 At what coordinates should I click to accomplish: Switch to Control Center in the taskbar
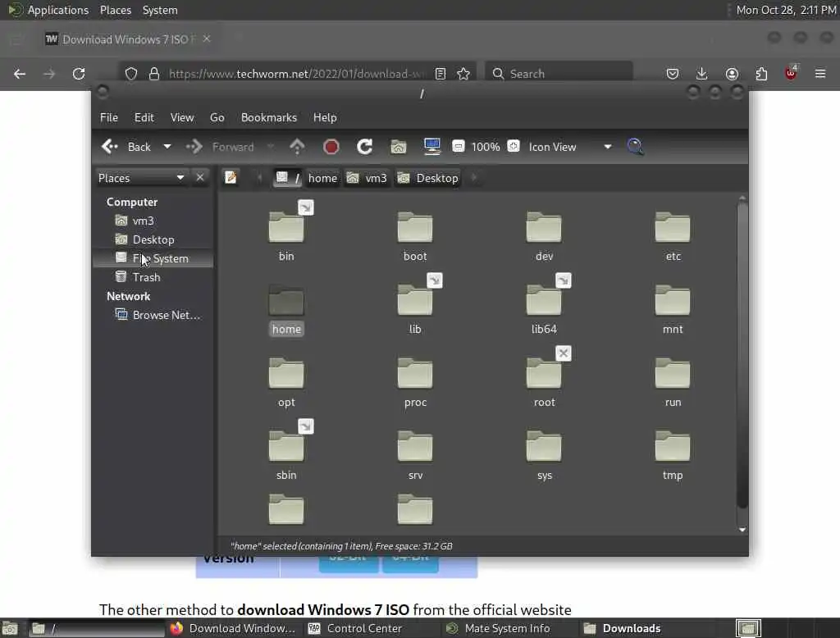tap(364, 628)
